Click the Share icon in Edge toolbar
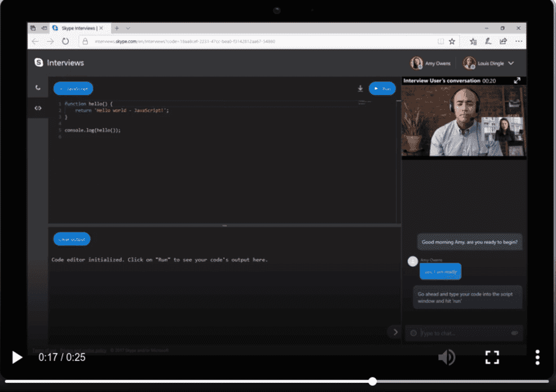 (x=503, y=41)
